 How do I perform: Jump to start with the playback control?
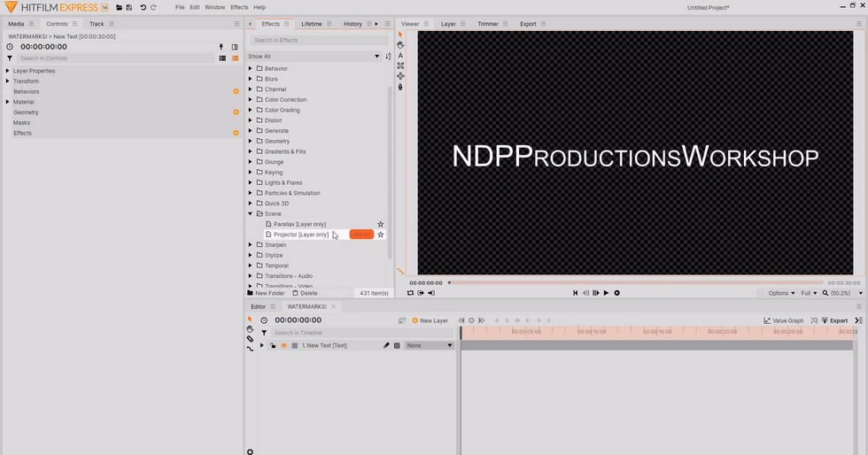coord(575,293)
